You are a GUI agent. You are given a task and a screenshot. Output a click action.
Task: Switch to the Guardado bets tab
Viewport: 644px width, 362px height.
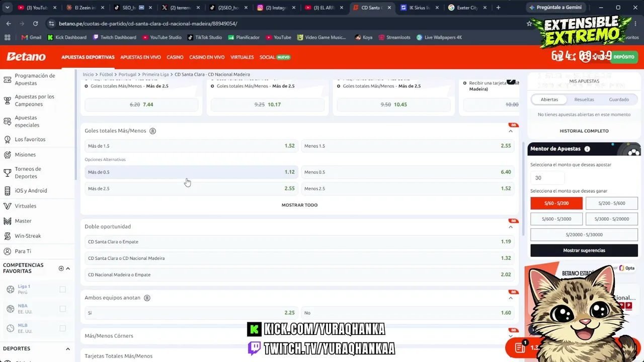click(x=619, y=100)
